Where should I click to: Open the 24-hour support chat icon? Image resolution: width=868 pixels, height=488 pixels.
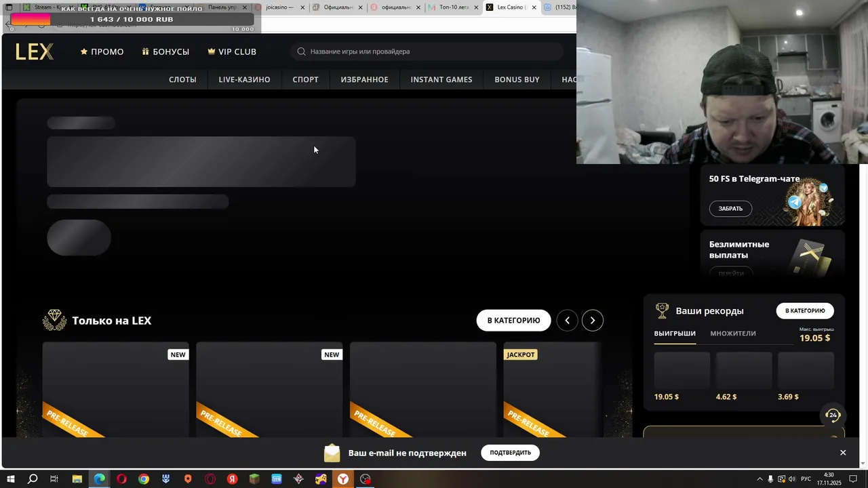click(833, 415)
